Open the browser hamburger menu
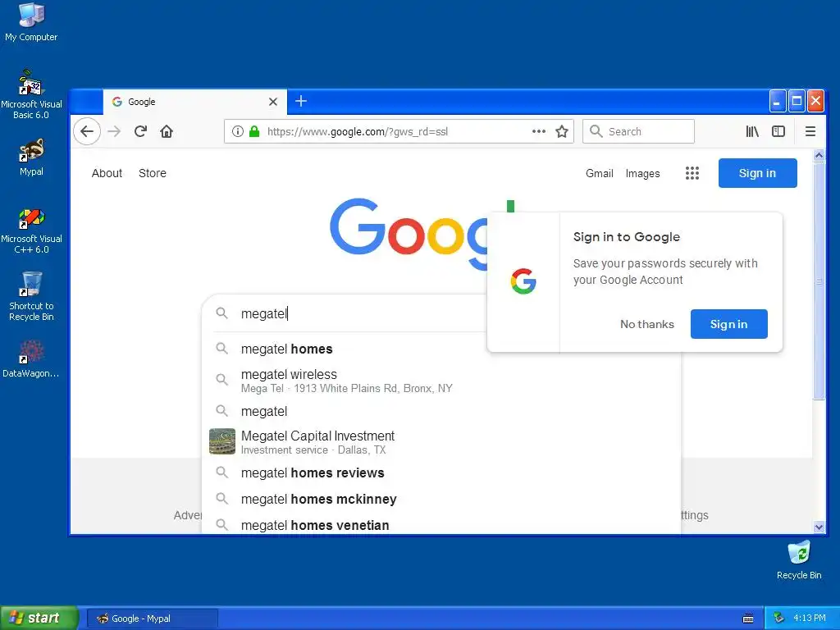 point(810,131)
